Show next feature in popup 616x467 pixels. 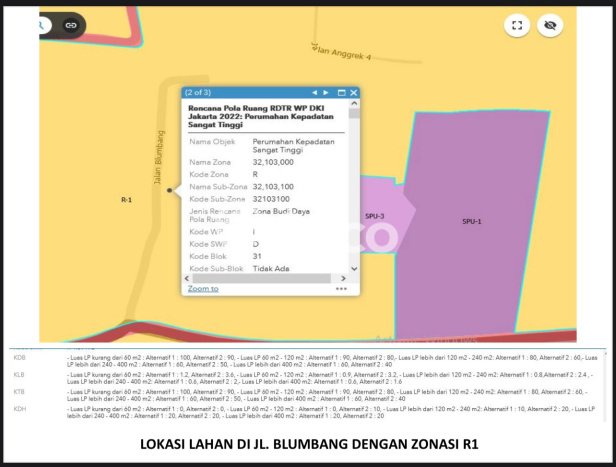tap(326, 93)
